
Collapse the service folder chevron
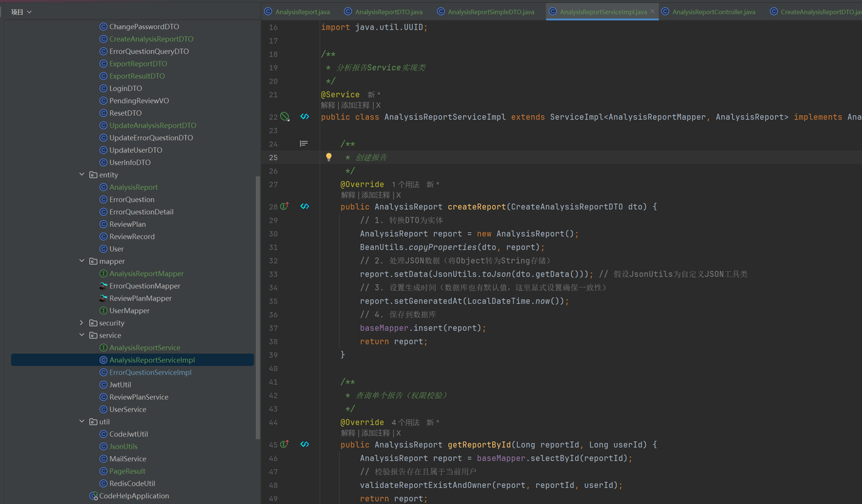point(82,335)
